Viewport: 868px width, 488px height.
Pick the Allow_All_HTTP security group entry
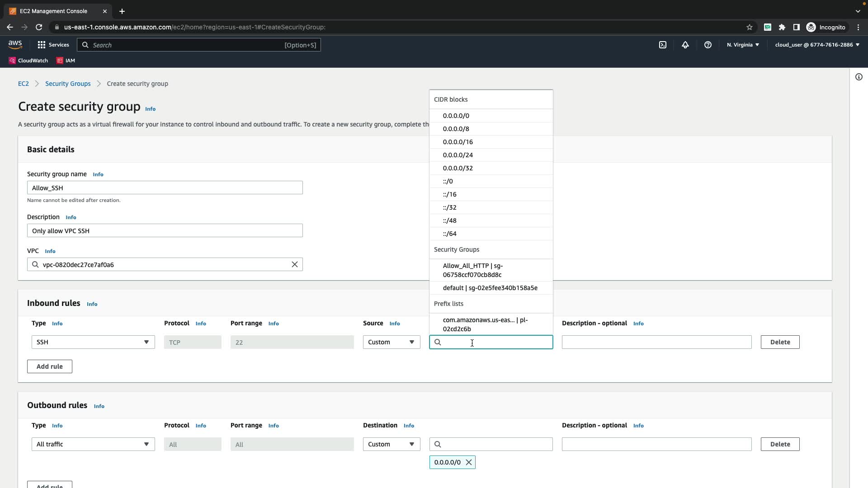coord(473,270)
